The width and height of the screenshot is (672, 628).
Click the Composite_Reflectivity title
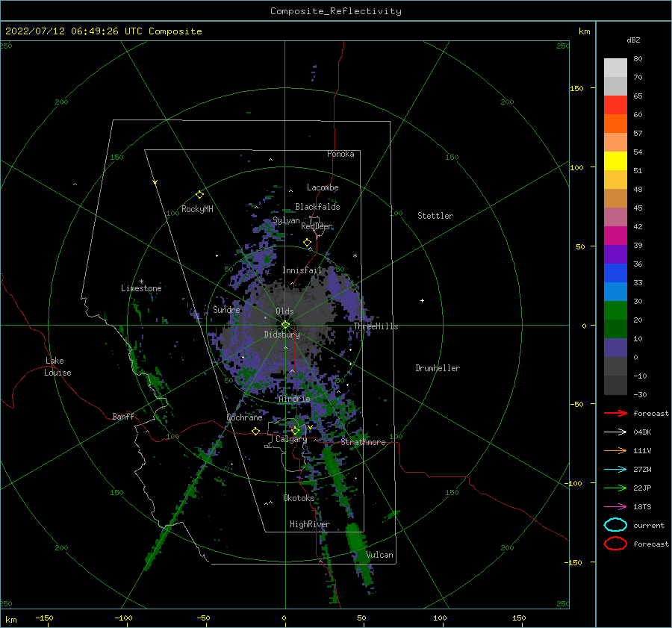pos(336,11)
